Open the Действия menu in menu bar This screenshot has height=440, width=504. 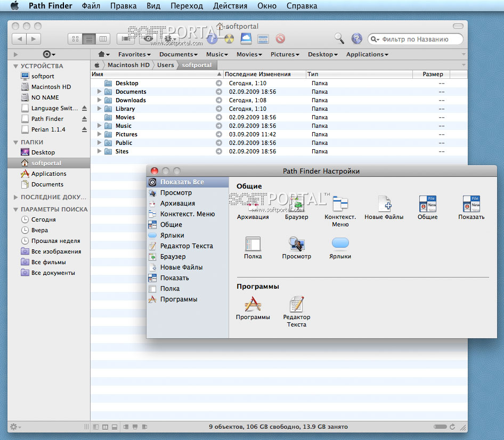pos(230,6)
